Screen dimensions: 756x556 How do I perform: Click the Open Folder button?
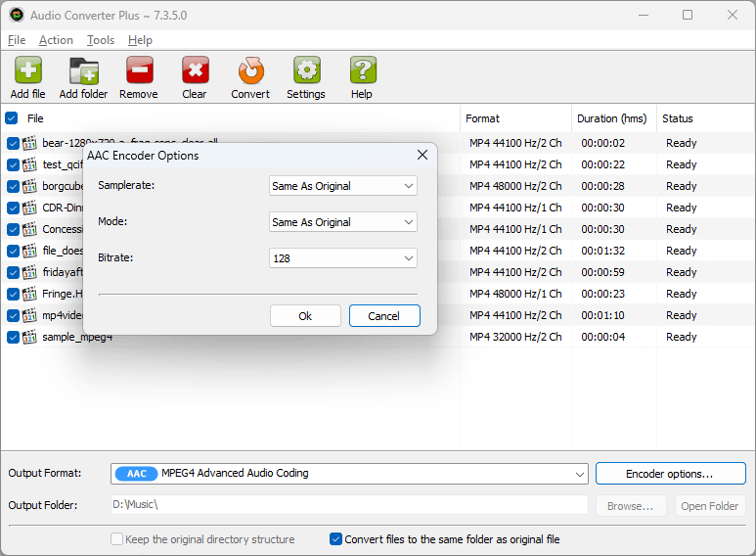(x=710, y=506)
